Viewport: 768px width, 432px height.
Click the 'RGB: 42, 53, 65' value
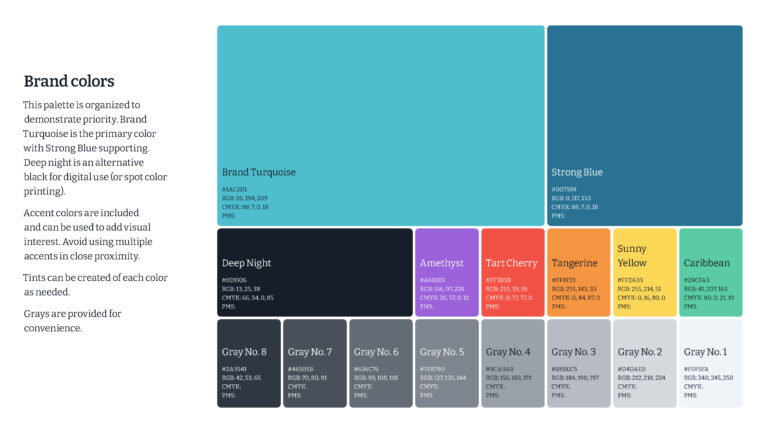[241, 378]
